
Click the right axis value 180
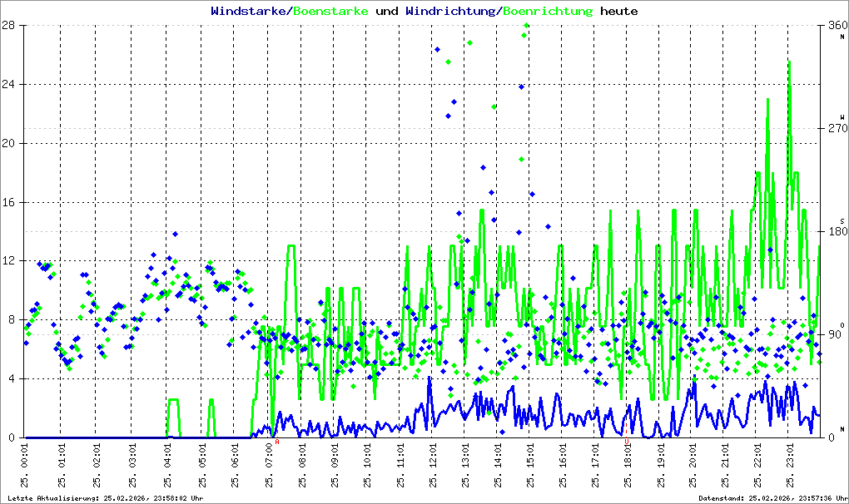pos(837,231)
